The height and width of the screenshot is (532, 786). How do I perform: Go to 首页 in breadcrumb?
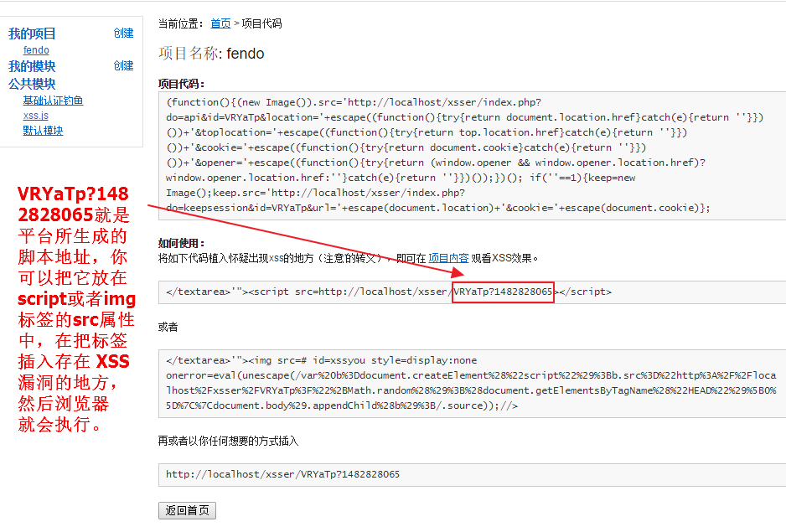click(x=220, y=23)
